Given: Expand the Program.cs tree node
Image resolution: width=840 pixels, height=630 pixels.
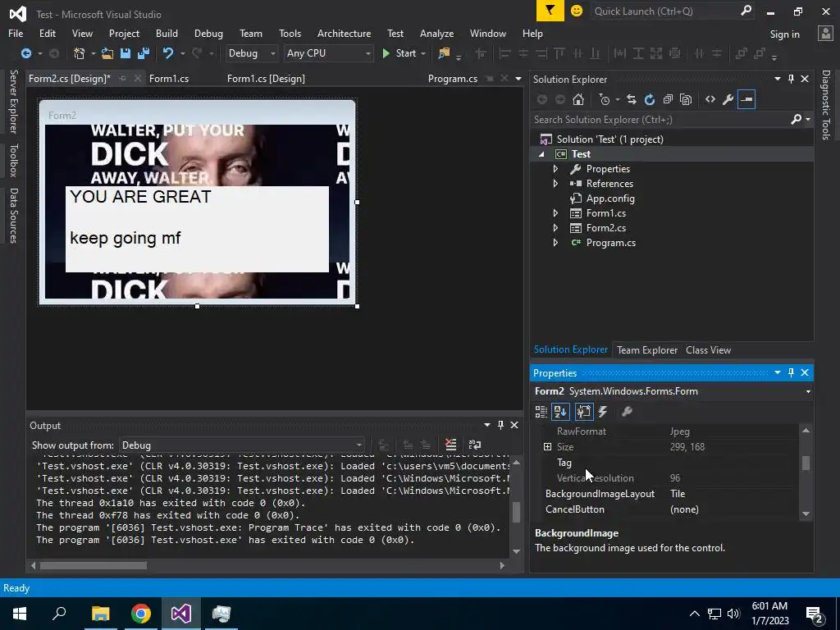Looking at the screenshot, I should (x=555, y=243).
